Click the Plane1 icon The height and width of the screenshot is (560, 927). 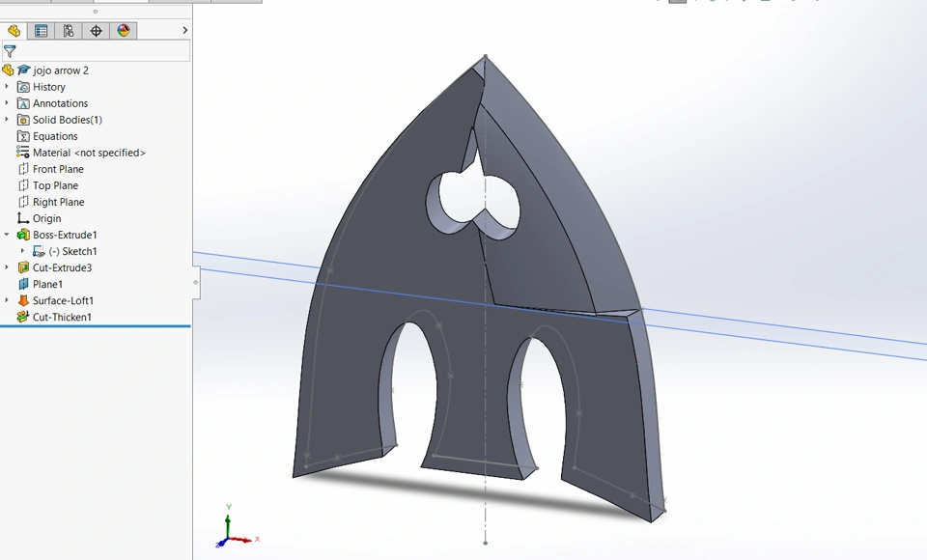click(23, 285)
